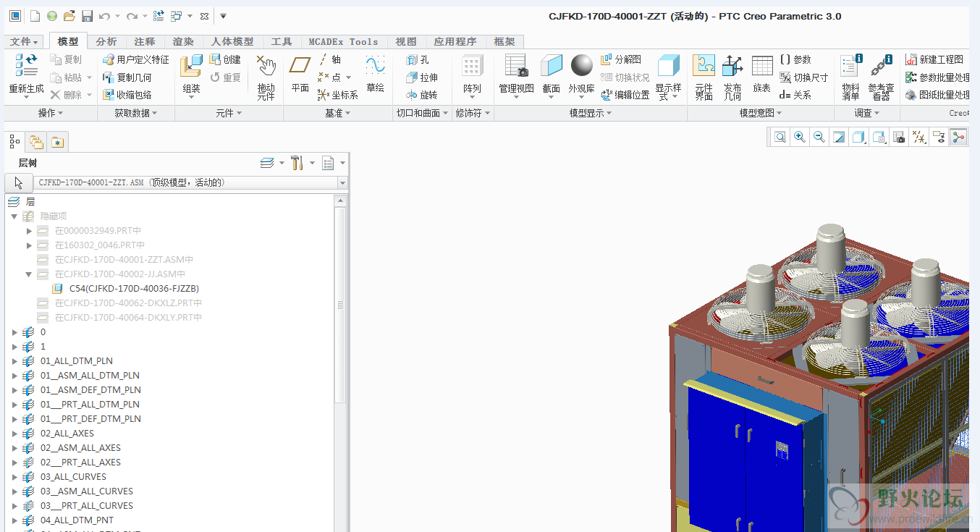Collapse the 隐藏项 hidden items node

pos(14,216)
